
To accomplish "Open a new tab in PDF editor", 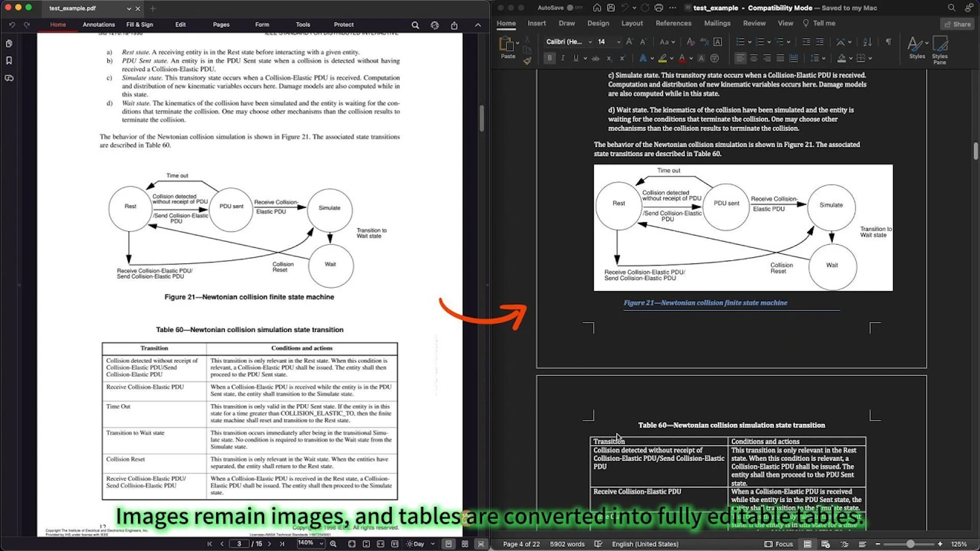I will click(153, 9).
